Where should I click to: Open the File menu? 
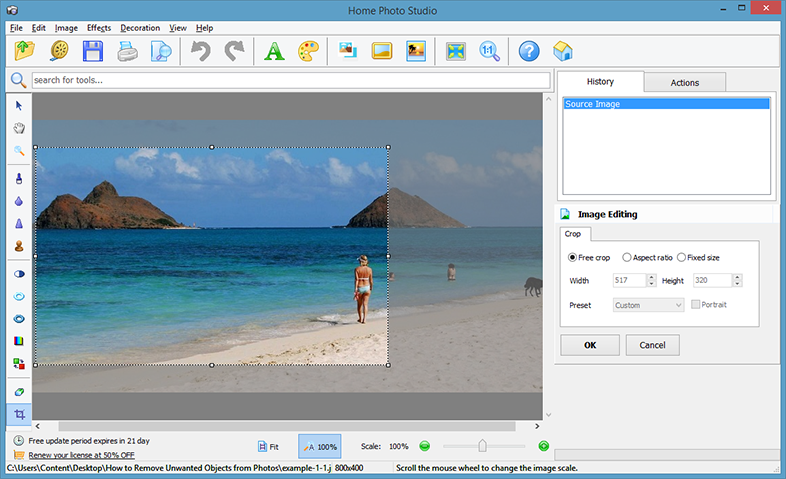[16, 28]
